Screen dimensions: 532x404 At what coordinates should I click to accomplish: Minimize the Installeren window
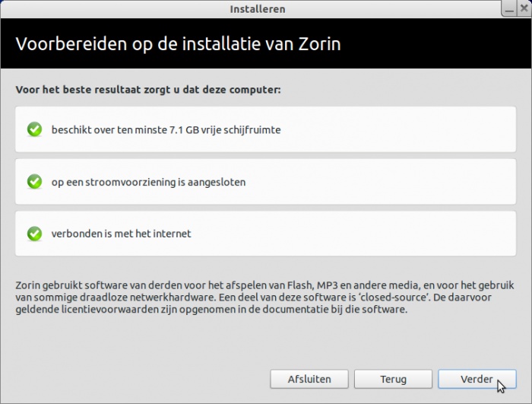pos(509,9)
